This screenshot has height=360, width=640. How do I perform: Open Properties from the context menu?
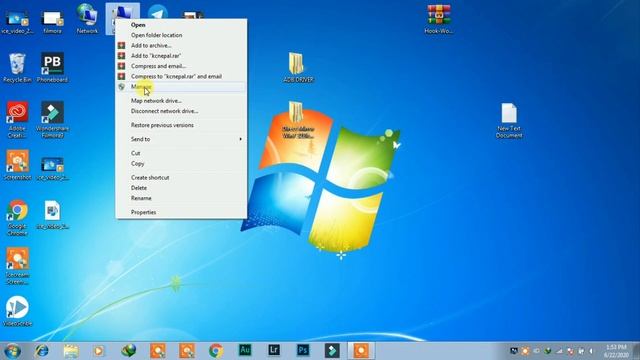[181, 212]
